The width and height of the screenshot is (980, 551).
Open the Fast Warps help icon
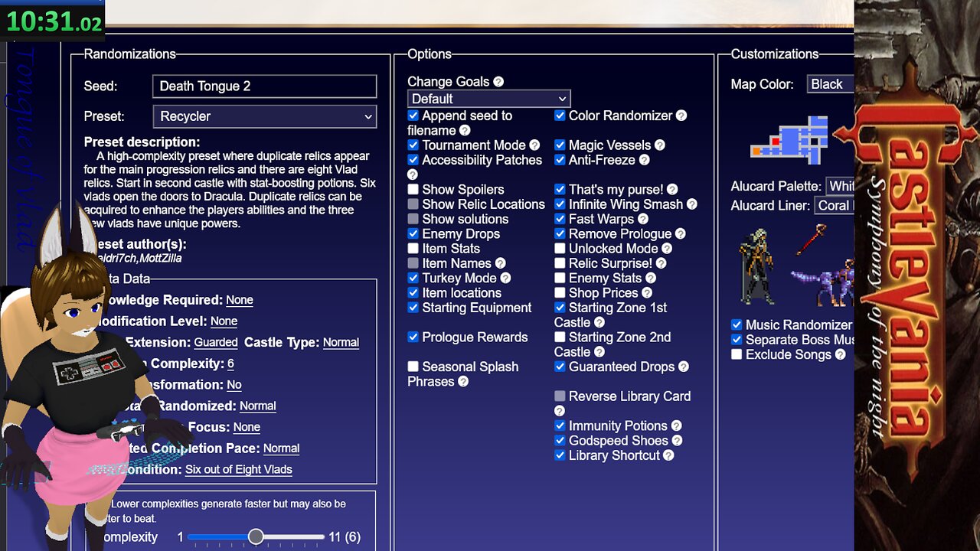(643, 219)
